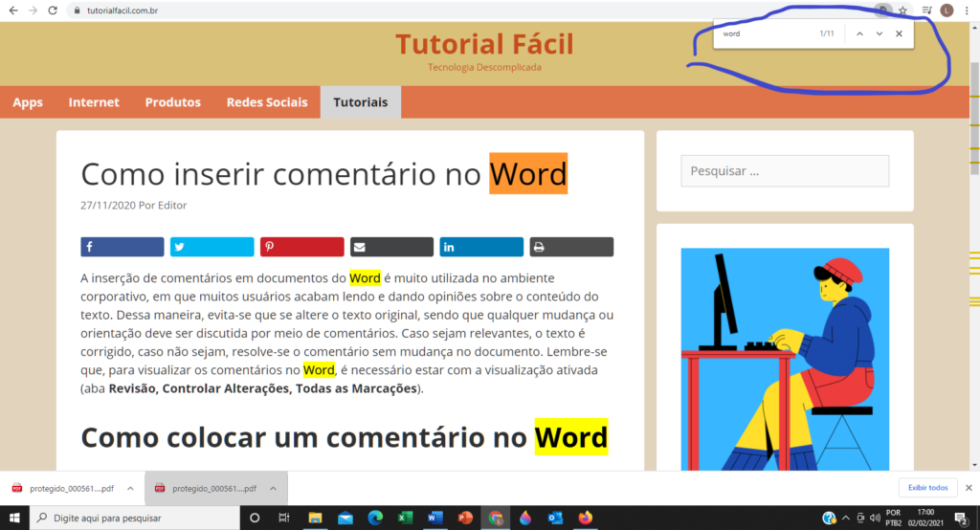The image size is (980, 530).
Task: Click the illustrated person-at-computer image
Action: 785,359
